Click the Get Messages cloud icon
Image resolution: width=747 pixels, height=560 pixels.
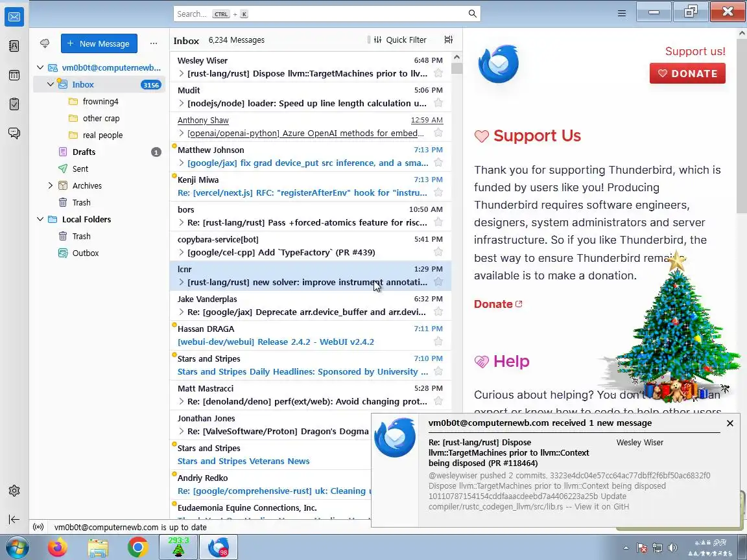tap(45, 43)
